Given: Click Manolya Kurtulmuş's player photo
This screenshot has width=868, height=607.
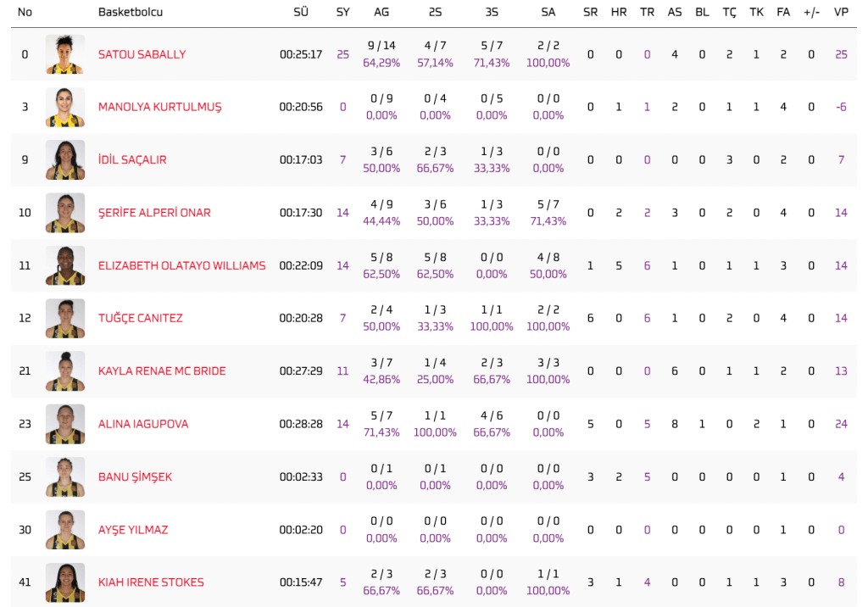Looking at the screenshot, I should 65,107.
